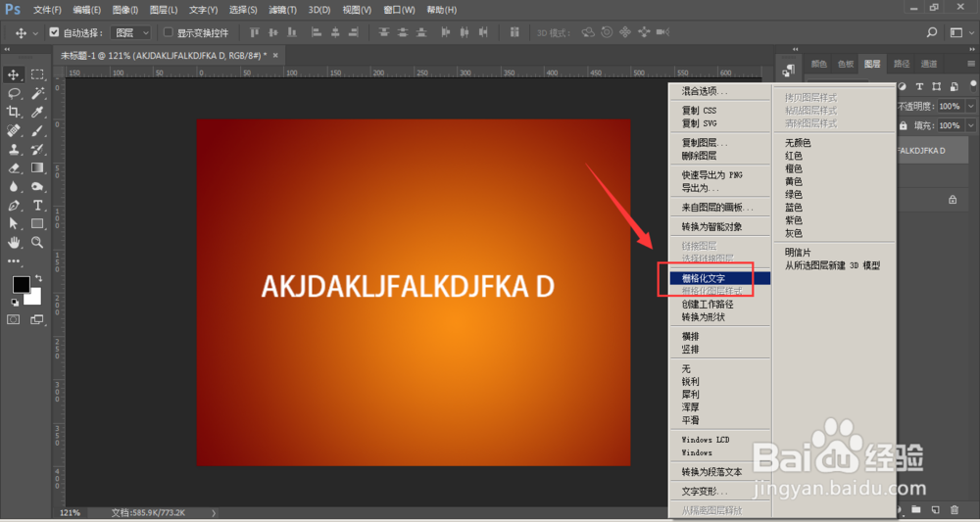The image size is (980, 522).
Task: Filter layers by adjustment layer icon
Action: click(x=903, y=87)
